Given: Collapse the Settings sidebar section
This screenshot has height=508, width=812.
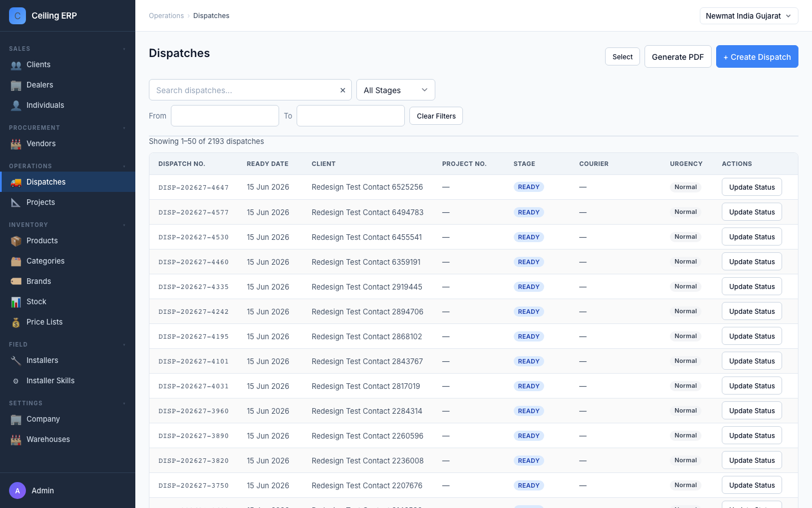Looking at the screenshot, I should click(x=124, y=404).
